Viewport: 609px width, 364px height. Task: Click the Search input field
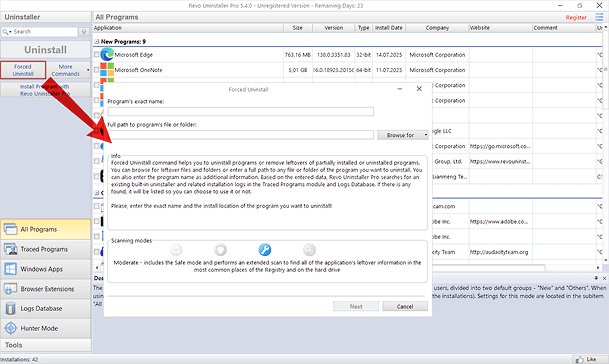pyautogui.click(x=45, y=32)
